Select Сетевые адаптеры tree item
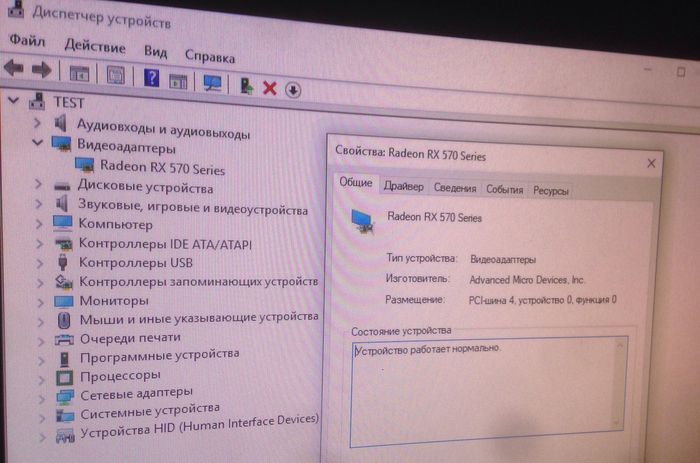This screenshot has height=463, width=700. coord(136,394)
